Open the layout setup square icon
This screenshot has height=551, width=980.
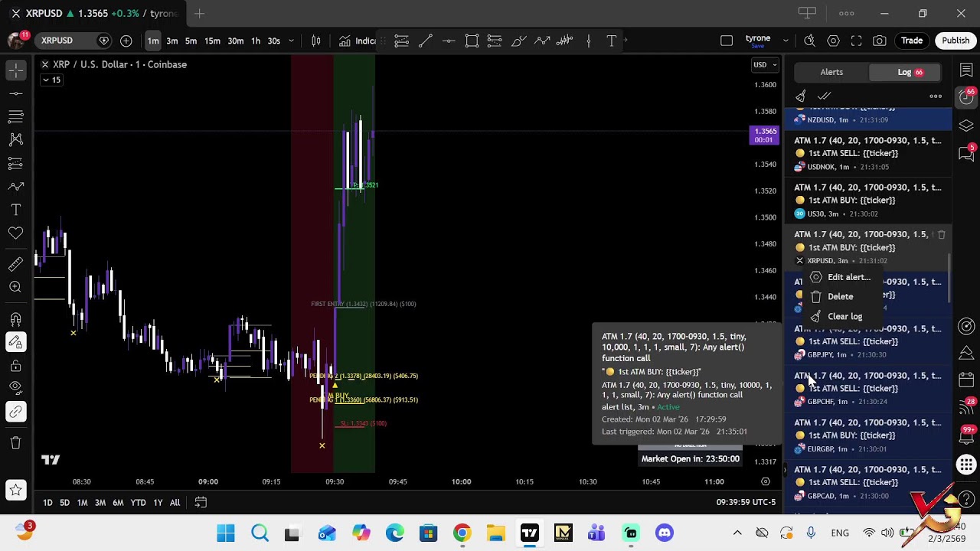click(x=727, y=41)
